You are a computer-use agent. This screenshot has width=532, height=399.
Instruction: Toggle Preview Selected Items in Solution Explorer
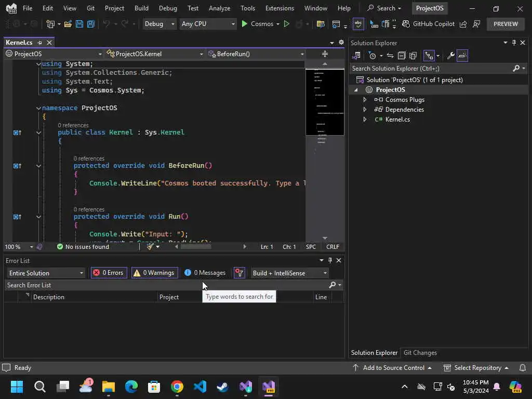(462, 55)
